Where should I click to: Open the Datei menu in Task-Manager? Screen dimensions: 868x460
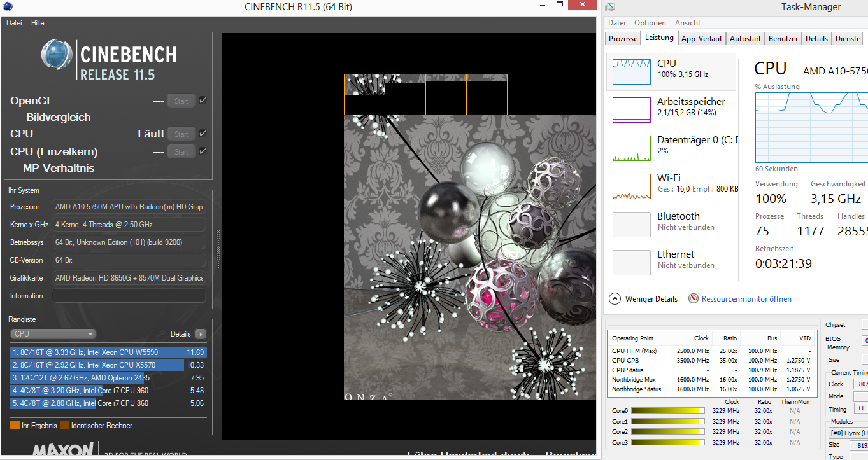(616, 23)
